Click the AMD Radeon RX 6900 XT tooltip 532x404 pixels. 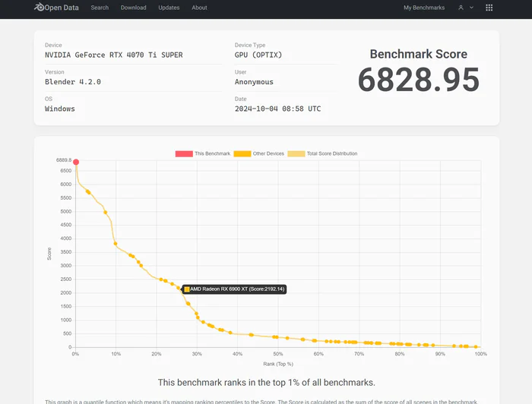pos(234,289)
